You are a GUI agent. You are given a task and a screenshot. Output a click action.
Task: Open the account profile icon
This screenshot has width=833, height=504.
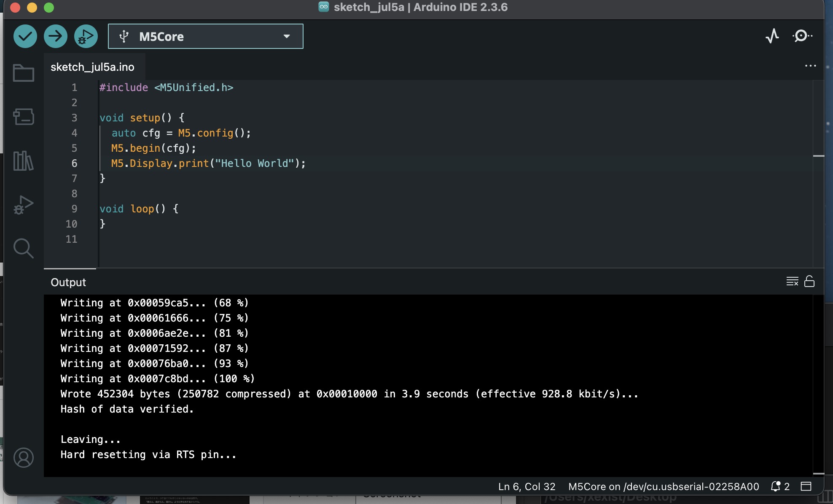pyautogui.click(x=24, y=458)
